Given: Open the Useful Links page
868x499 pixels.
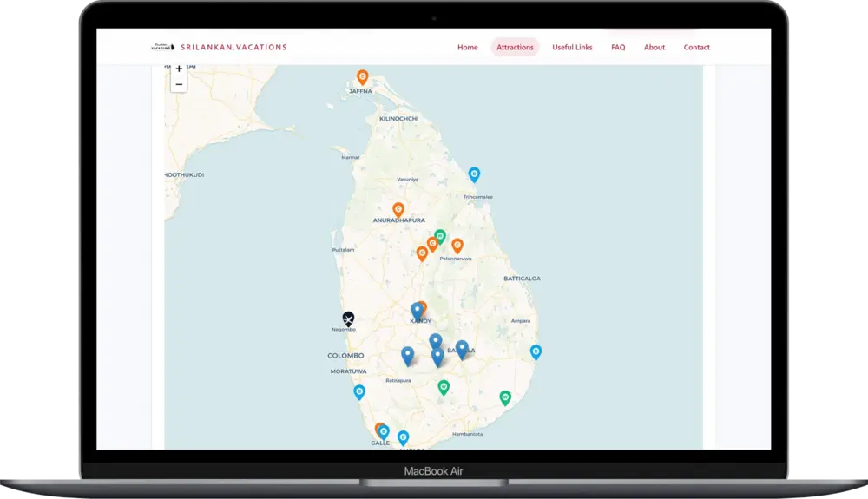Looking at the screenshot, I should coord(572,47).
